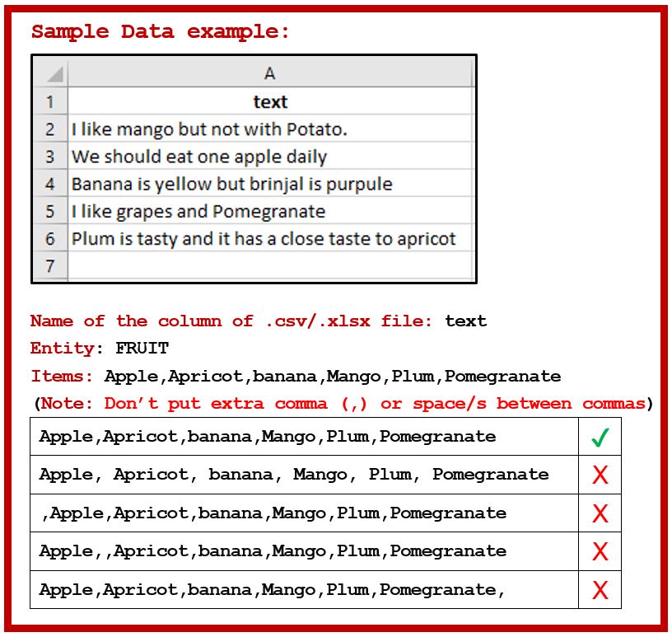Select cell "Banana is yellow but brinjal is purpule"
The height and width of the screenshot is (637, 672).
point(270,184)
